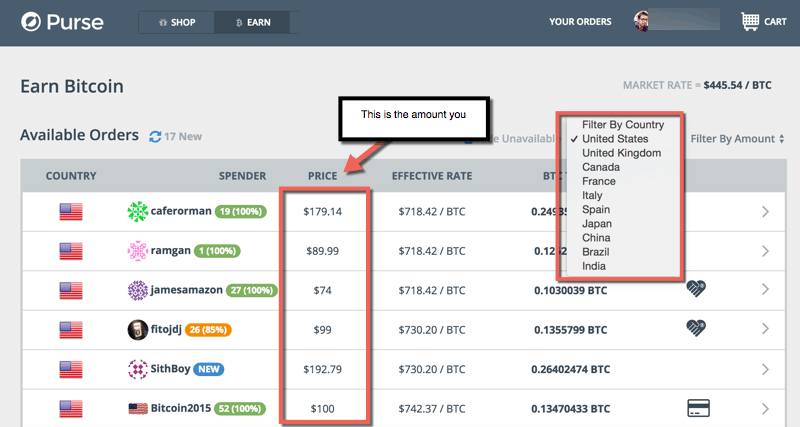Select United Kingdom in country filter
The width and height of the screenshot is (800, 427).
621,153
